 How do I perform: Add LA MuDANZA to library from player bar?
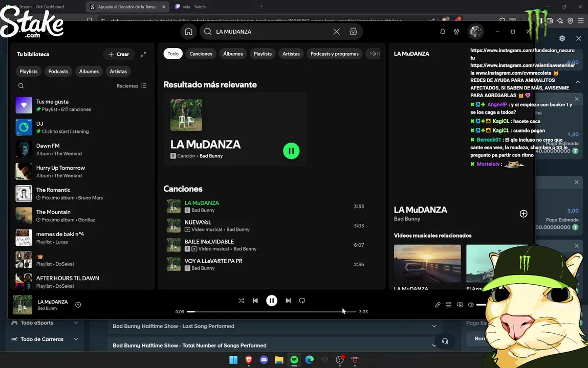78,305
